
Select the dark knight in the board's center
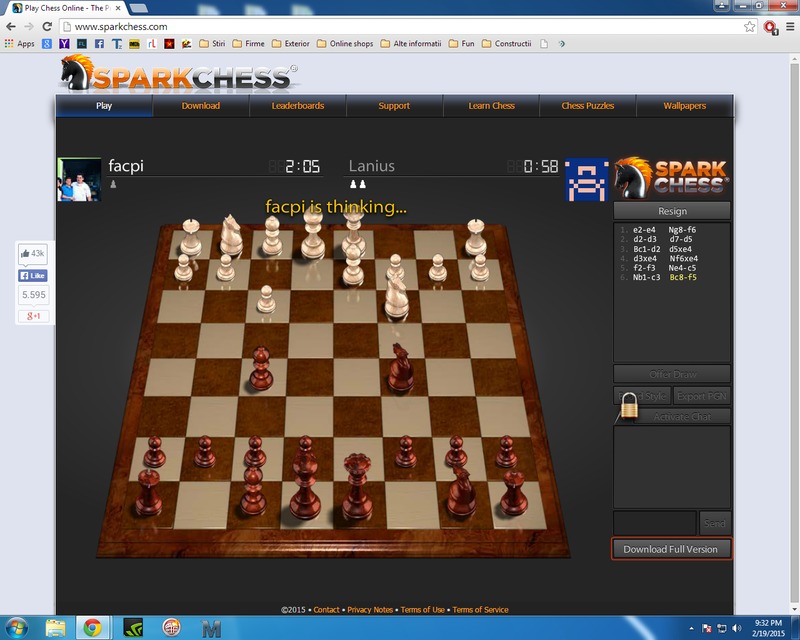(401, 367)
